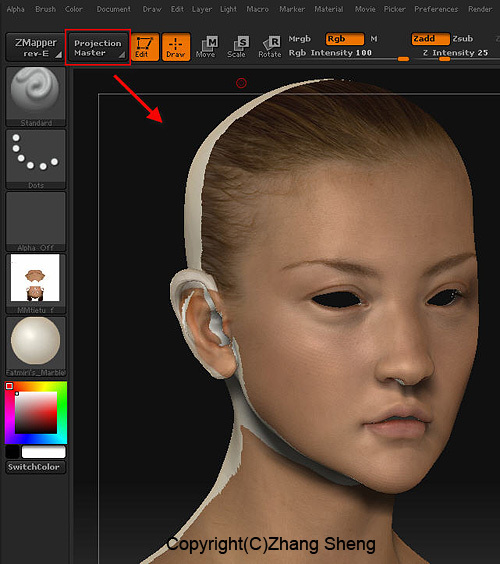This screenshot has width=500, height=564.
Task: Open the Brush menu
Action: tap(45, 9)
